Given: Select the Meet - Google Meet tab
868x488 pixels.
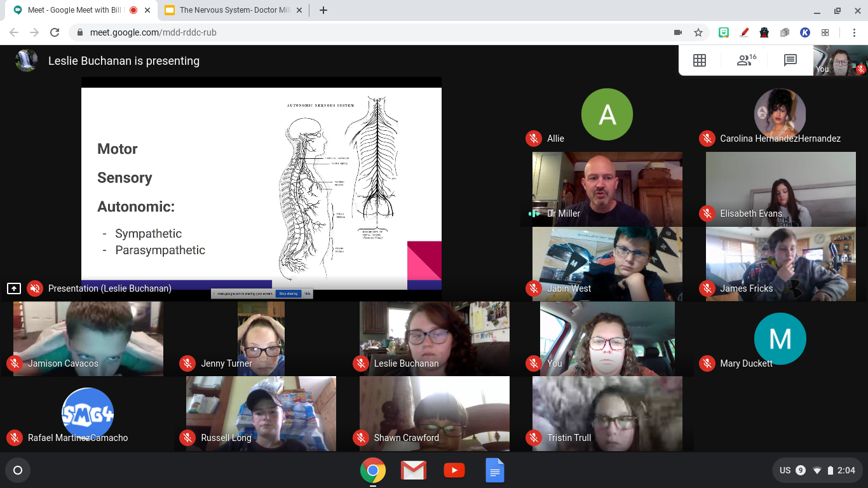Looking at the screenshot, I should [76, 10].
